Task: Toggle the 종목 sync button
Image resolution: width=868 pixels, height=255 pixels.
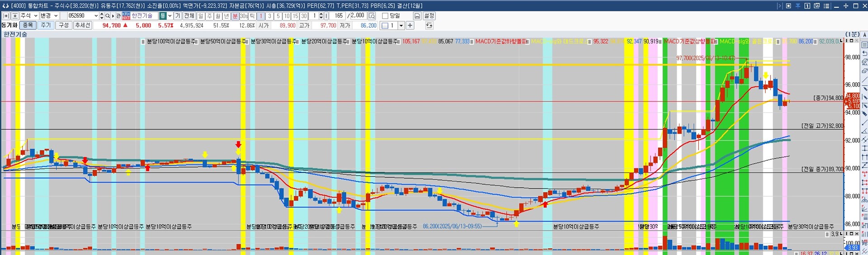Action: click(x=28, y=25)
